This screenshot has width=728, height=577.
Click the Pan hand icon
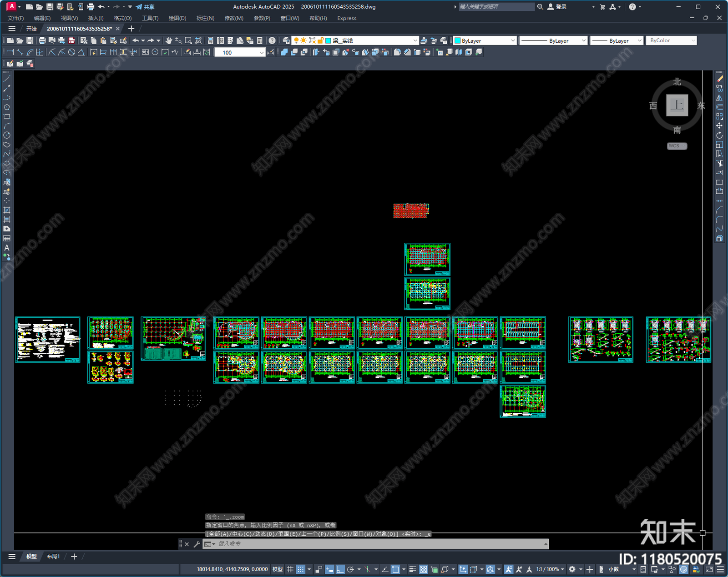(169, 40)
